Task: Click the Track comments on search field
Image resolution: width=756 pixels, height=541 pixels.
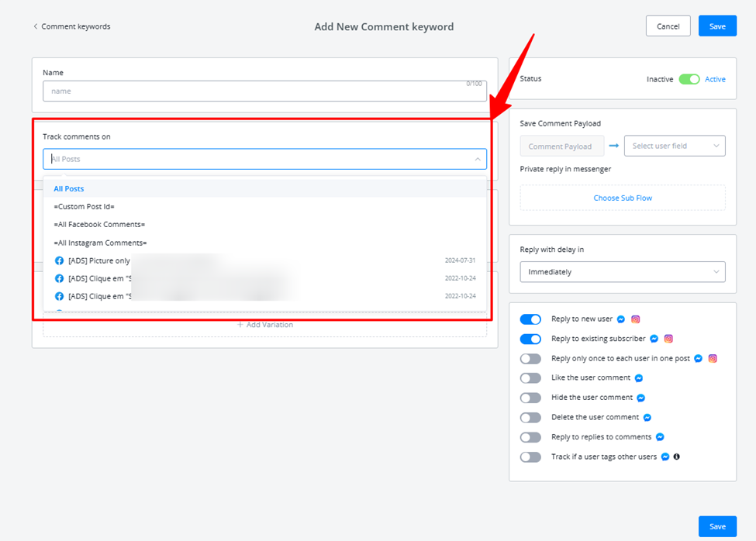Action: (x=264, y=159)
